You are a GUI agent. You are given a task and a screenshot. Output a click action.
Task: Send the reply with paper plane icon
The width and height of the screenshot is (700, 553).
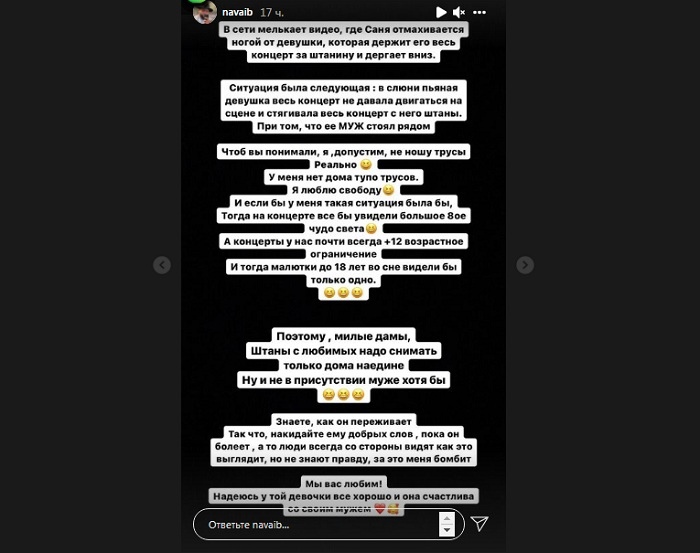(480, 524)
